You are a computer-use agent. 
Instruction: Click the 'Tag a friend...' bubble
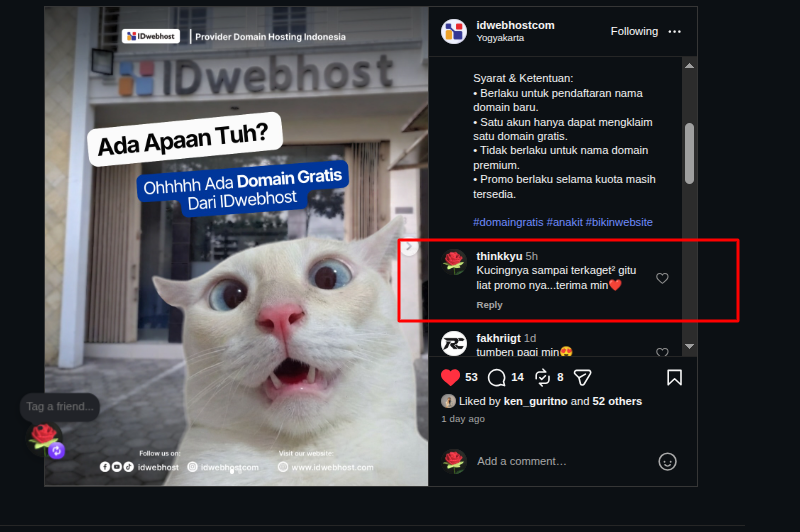click(x=60, y=407)
